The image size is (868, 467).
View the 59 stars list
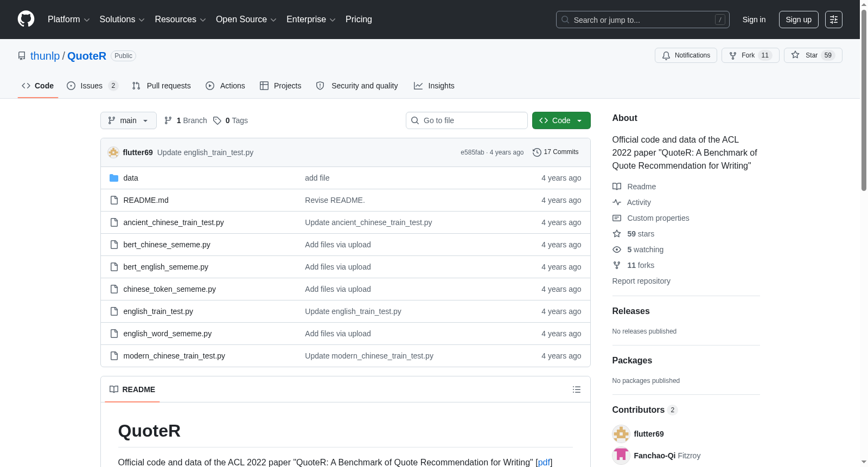(634, 234)
